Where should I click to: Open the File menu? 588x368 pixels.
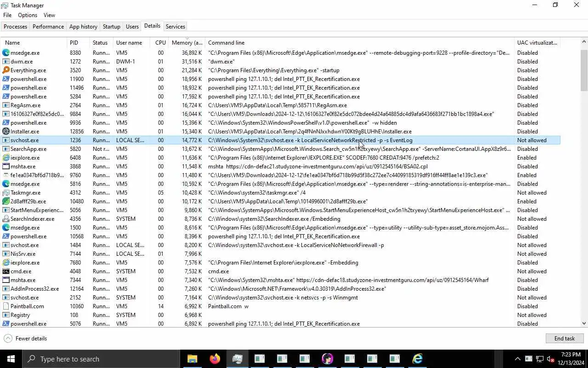coord(7,15)
